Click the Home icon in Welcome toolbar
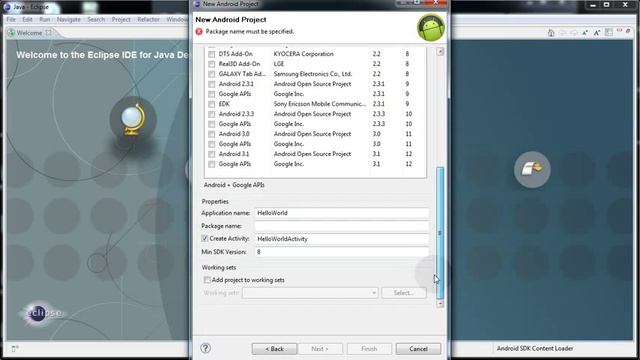The height and width of the screenshot is (360, 640). point(551,33)
